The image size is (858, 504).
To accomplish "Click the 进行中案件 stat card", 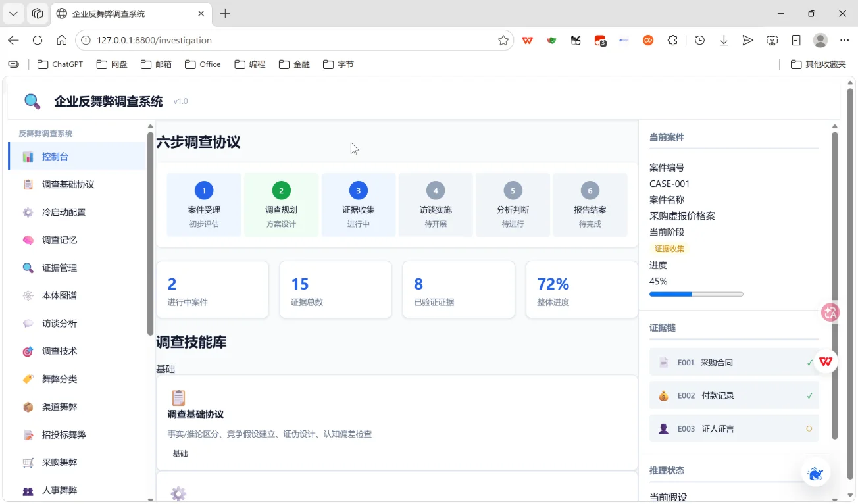I will 212,290.
